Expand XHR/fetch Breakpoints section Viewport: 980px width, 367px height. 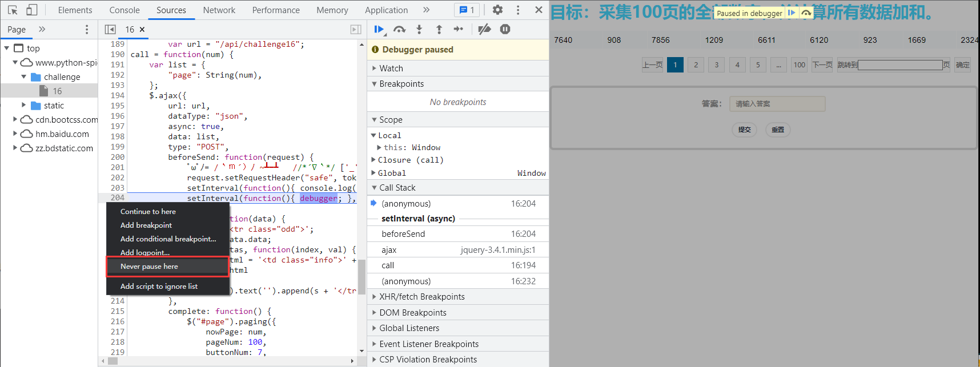[421, 297]
